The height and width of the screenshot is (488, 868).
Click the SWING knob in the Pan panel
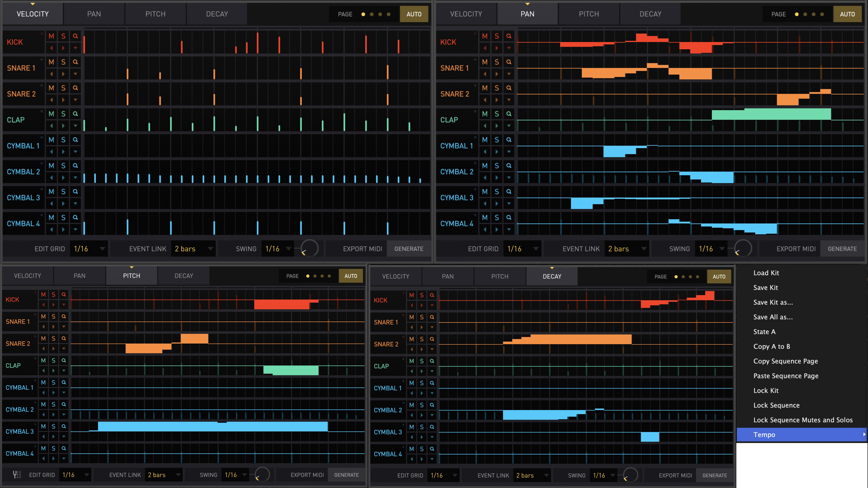tap(743, 249)
